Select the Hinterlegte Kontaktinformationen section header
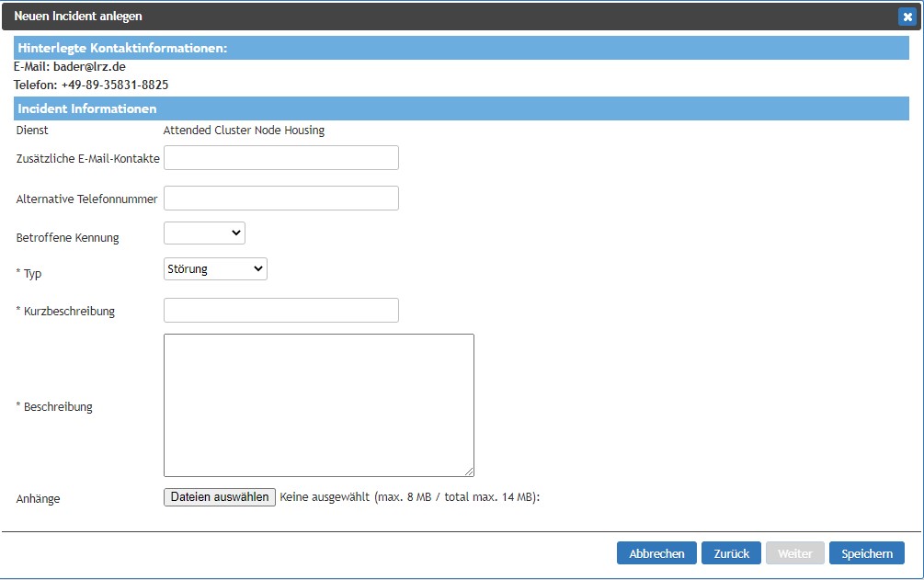Screen dimensions: 924x580 pyautogui.click(x=122, y=48)
